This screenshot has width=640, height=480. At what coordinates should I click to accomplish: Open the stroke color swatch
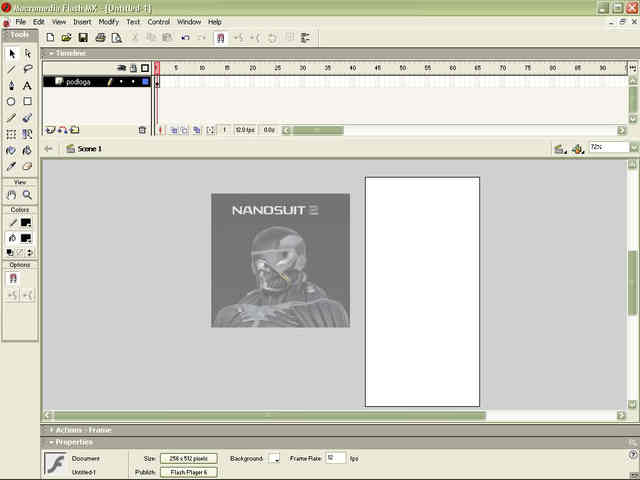point(26,223)
